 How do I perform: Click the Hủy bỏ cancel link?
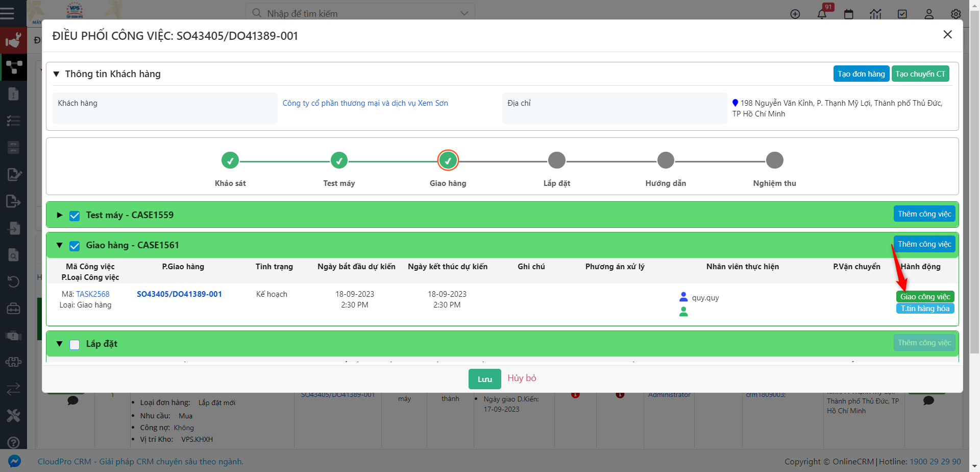[x=522, y=378]
